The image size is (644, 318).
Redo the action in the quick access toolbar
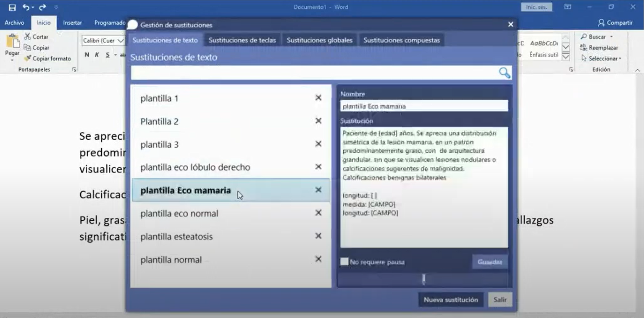click(x=42, y=7)
